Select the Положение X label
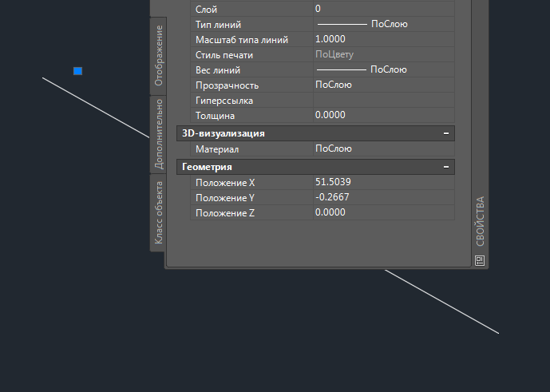 tap(225, 183)
